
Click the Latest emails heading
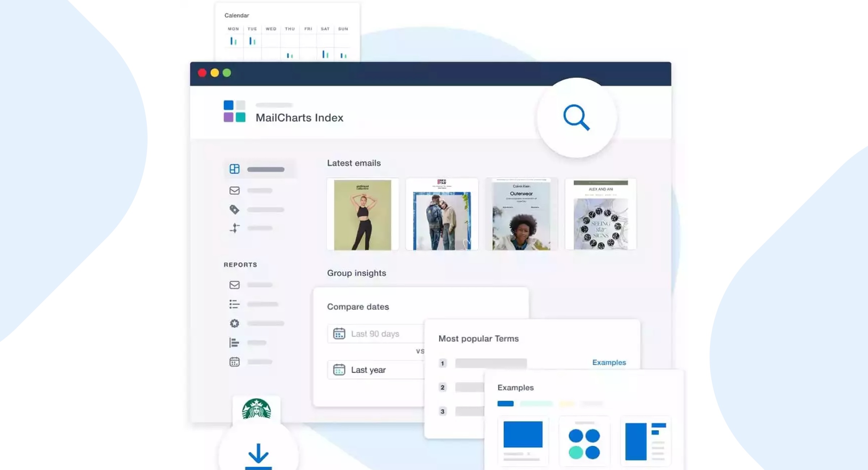pos(354,163)
